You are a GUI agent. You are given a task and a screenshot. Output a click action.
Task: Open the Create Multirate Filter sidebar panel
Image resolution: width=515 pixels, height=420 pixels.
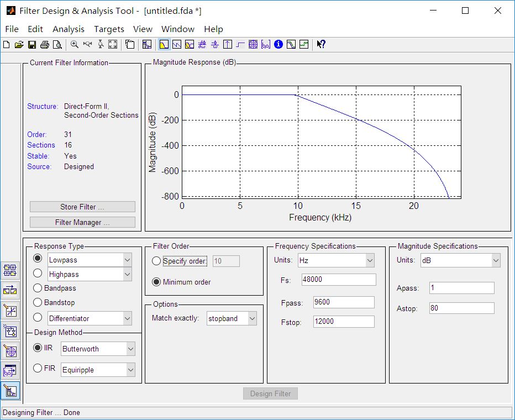point(10,271)
